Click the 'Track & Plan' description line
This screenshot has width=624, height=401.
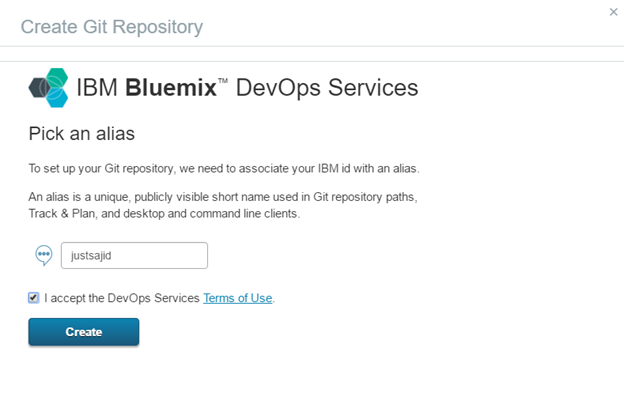point(164,214)
